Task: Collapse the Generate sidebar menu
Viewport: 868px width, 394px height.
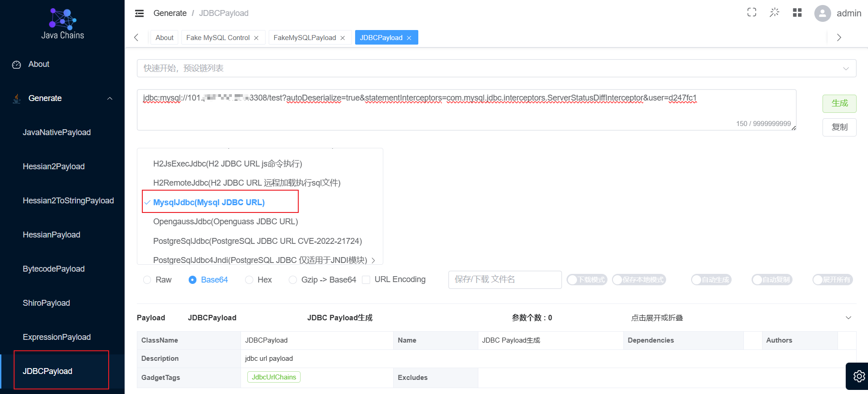Action: pos(110,98)
